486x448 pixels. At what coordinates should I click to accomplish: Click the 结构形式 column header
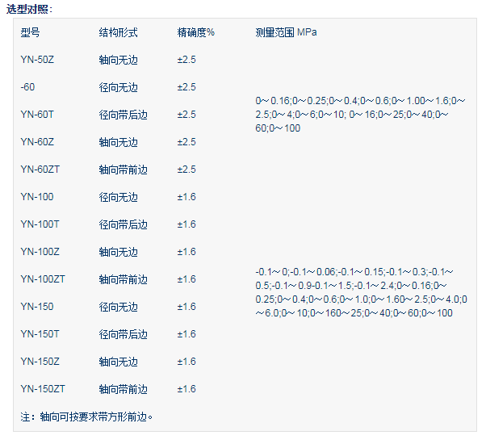coord(118,32)
